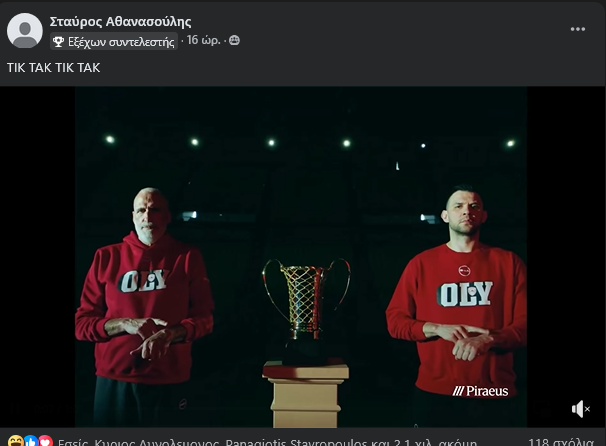The image size is (606, 446).
Task: Click the black bar left of video
Action: point(37,257)
